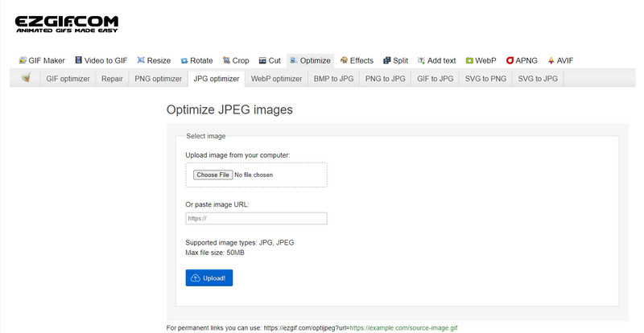Click the AVIF rocket icon

551,61
